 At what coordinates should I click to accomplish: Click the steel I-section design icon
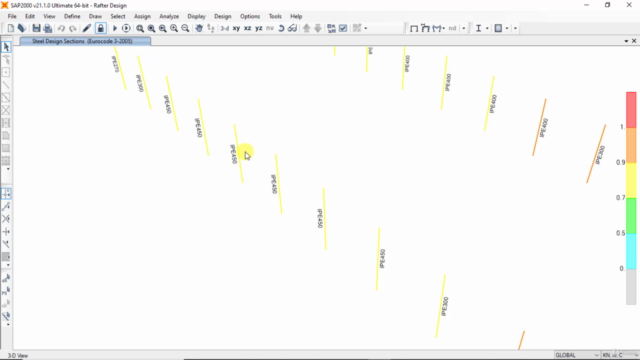pos(478,28)
